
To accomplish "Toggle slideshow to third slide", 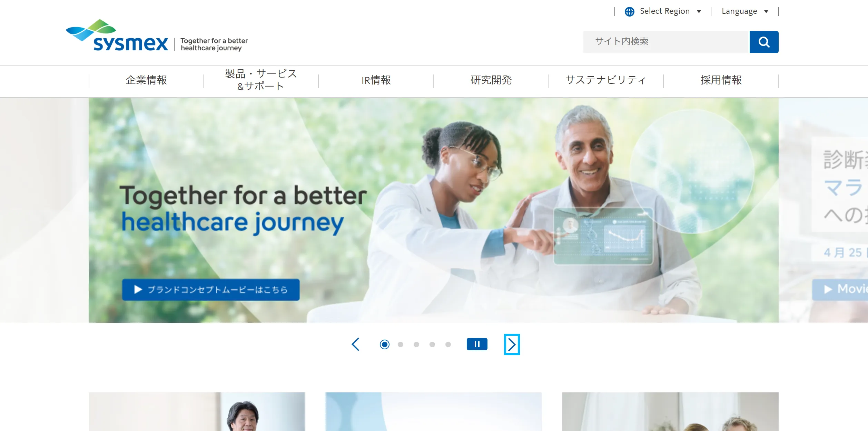I will click(417, 344).
